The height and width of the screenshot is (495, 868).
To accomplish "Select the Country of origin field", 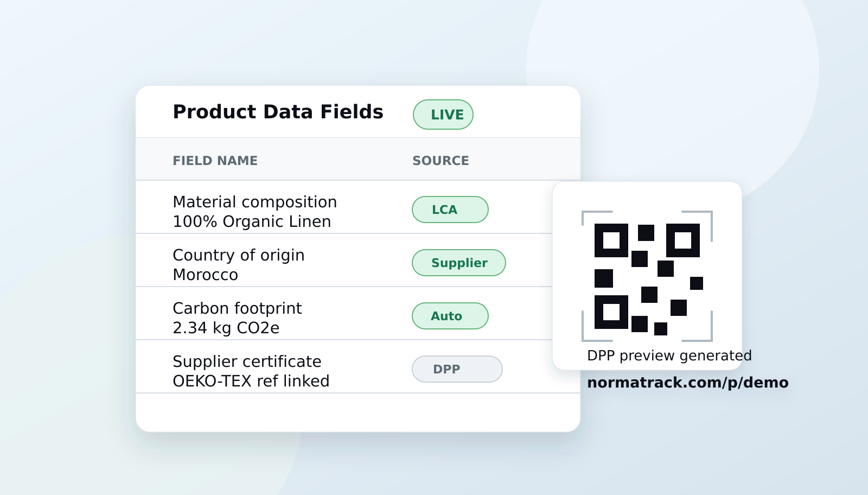I will click(x=238, y=255).
